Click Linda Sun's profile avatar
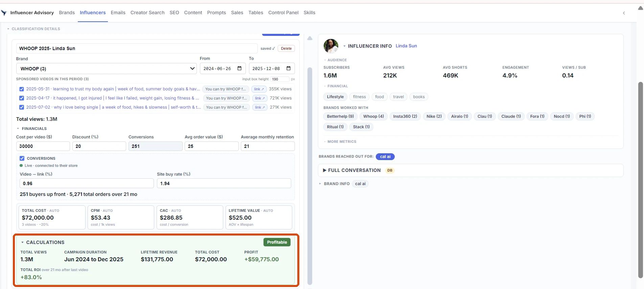Image resolution: width=644 pixels, height=289 pixels. [x=331, y=46]
